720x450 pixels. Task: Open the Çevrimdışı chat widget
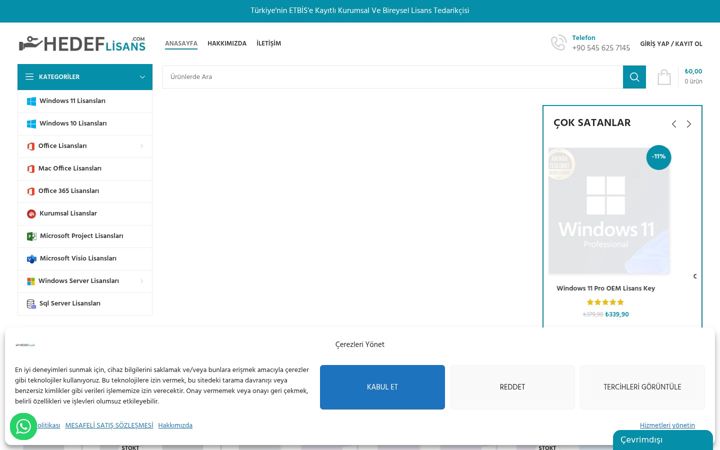pyautogui.click(x=663, y=440)
